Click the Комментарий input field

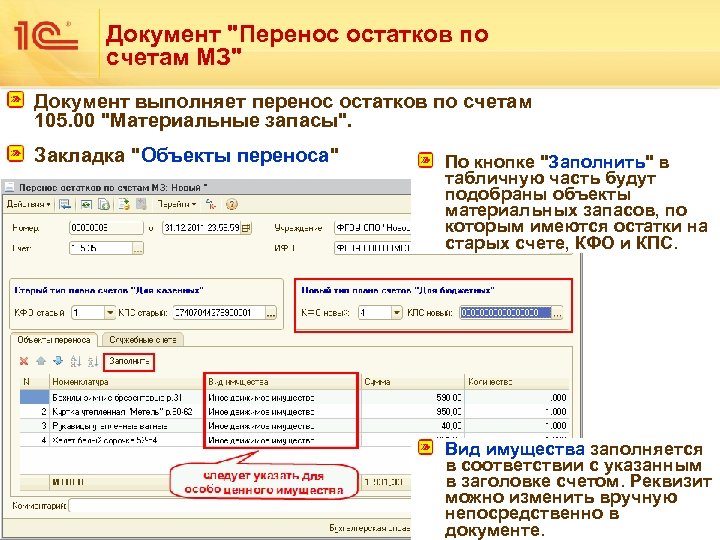click(239, 506)
